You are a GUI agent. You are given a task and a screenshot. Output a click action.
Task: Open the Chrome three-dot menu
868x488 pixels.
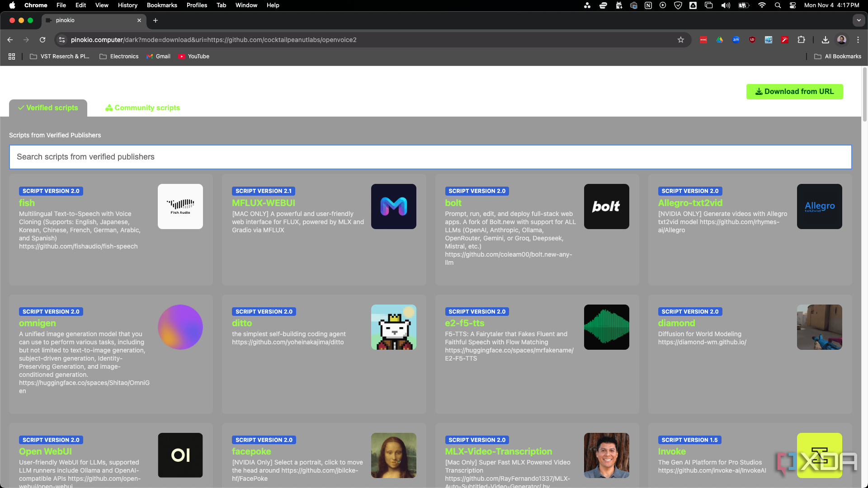point(858,40)
